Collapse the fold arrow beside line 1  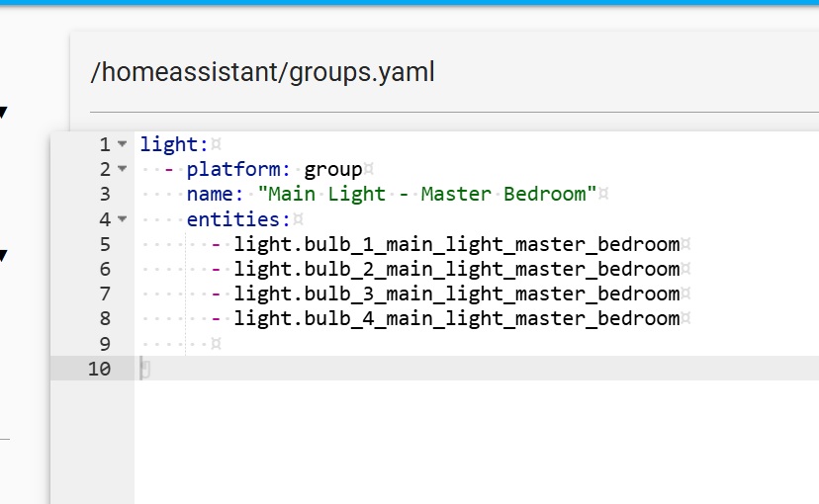click(122, 144)
